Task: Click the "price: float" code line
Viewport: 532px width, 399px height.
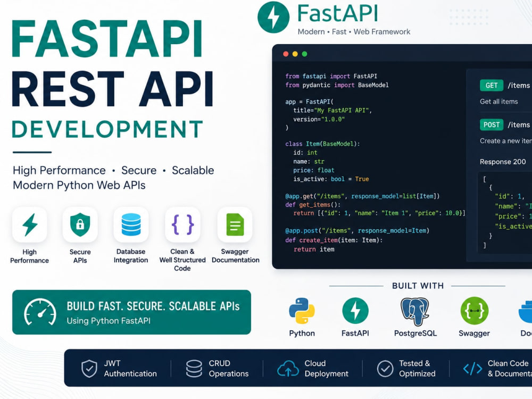Action: (314, 170)
